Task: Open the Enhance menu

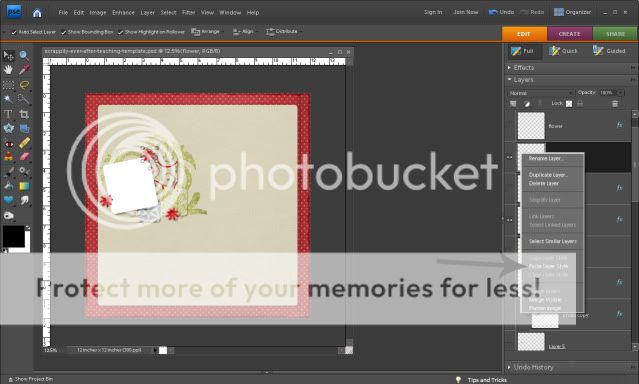Action: (123, 13)
